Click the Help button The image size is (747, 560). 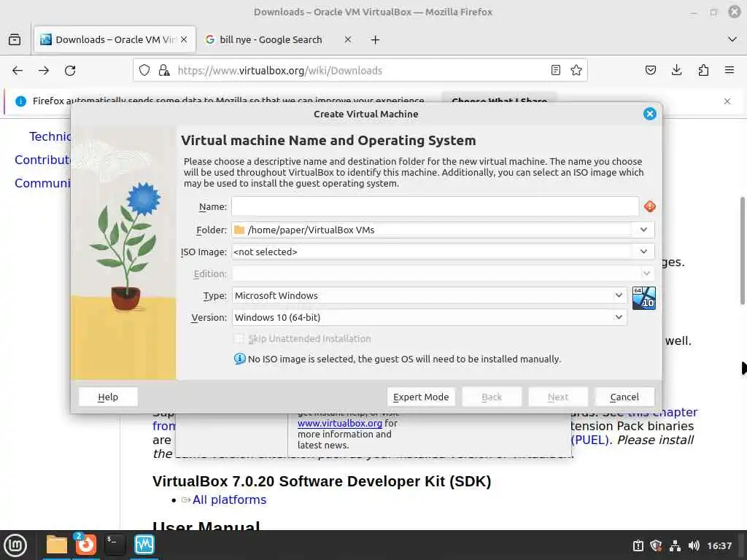pyautogui.click(x=108, y=397)
